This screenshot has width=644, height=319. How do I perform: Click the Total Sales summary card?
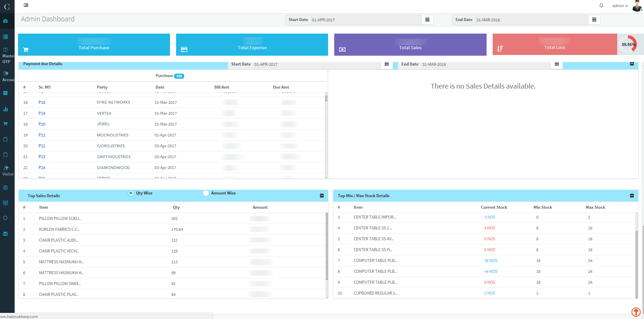pos(410,44)
